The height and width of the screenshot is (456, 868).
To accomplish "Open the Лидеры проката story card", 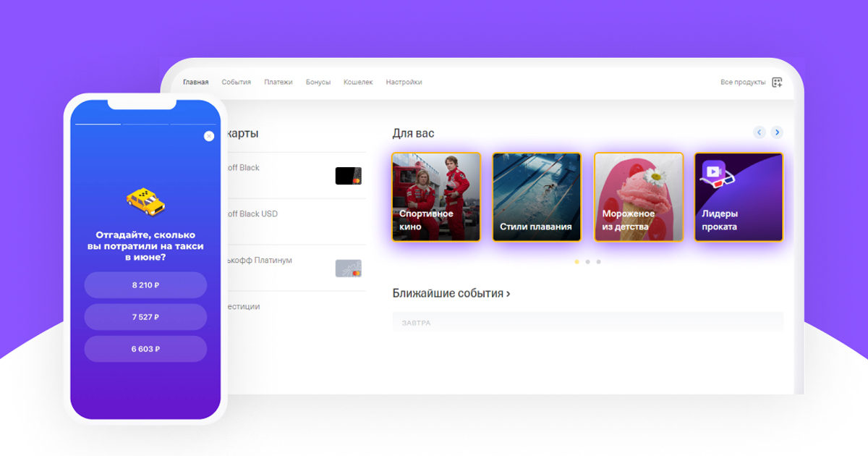I will click(739, 197).
